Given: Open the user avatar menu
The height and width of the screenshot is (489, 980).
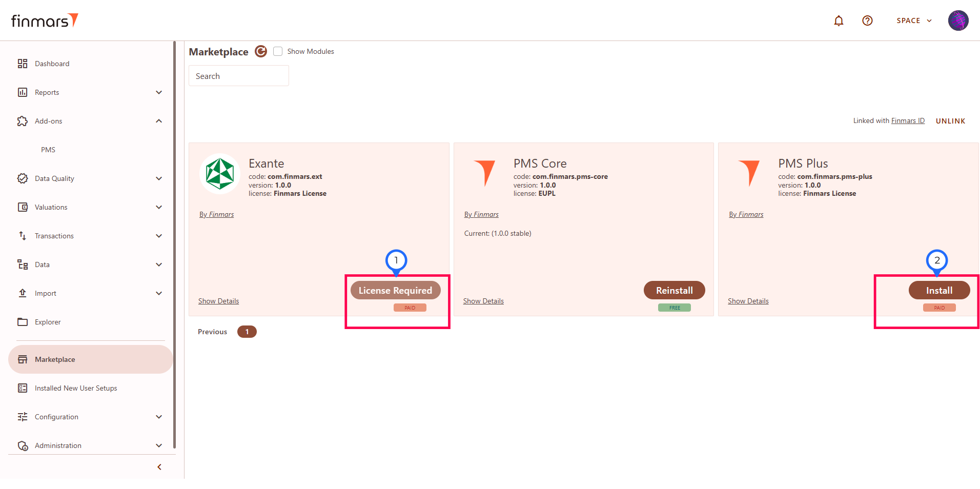Looking at the screenshot, I should [958, 21].
